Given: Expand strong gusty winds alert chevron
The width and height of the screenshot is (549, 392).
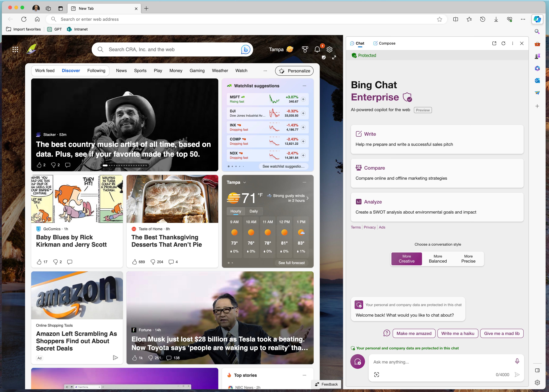Looking at the screenshot, I should click(307, 198).
